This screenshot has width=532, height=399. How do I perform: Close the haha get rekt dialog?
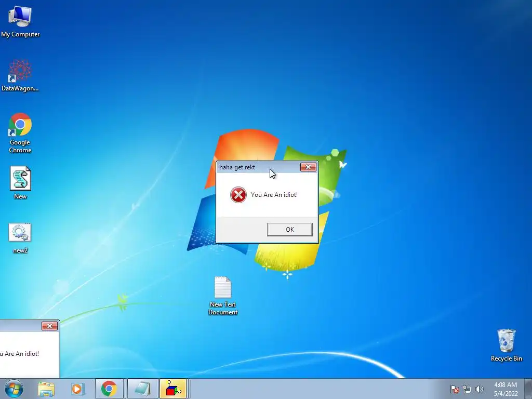tap(308, 167)
